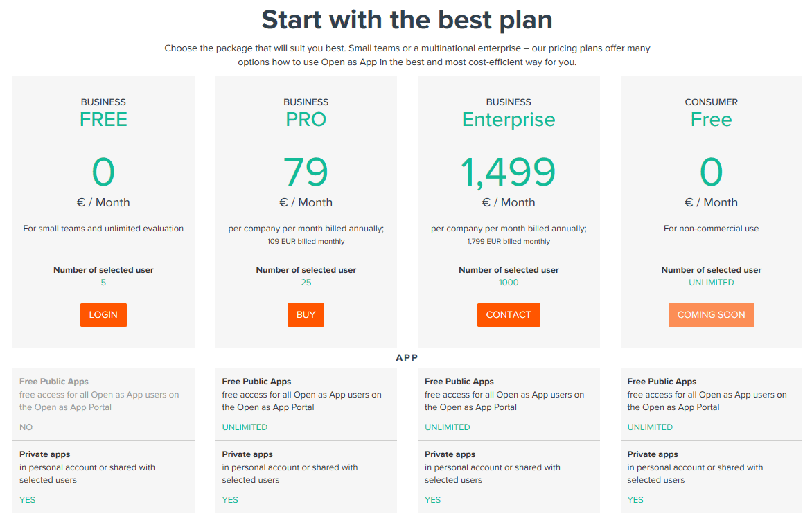This screenshot has width=812, height=518.
Task: Click the YES under Consumer Private apps
Action: pyautogui.click(x=635, y=500)
